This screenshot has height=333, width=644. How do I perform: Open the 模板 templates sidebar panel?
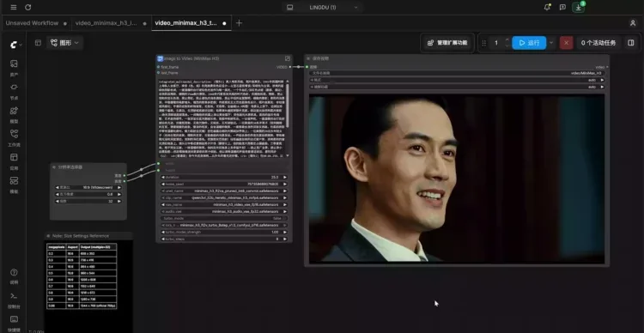[x=14, y=185]
